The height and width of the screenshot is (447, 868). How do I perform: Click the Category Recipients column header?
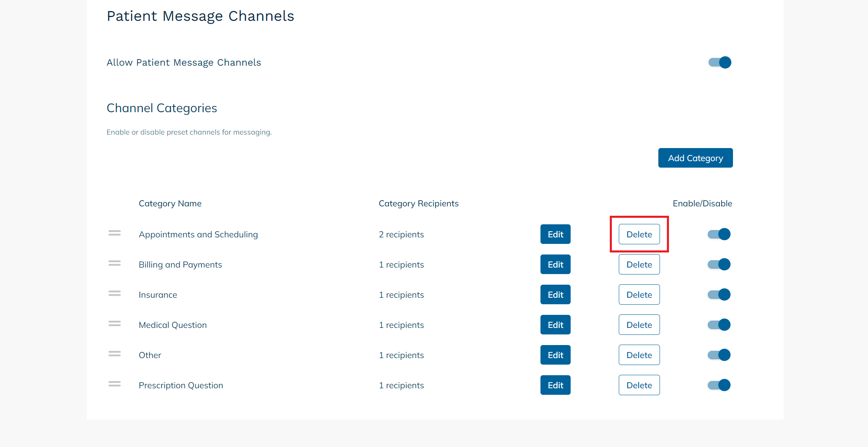click(x=418, y=204)
